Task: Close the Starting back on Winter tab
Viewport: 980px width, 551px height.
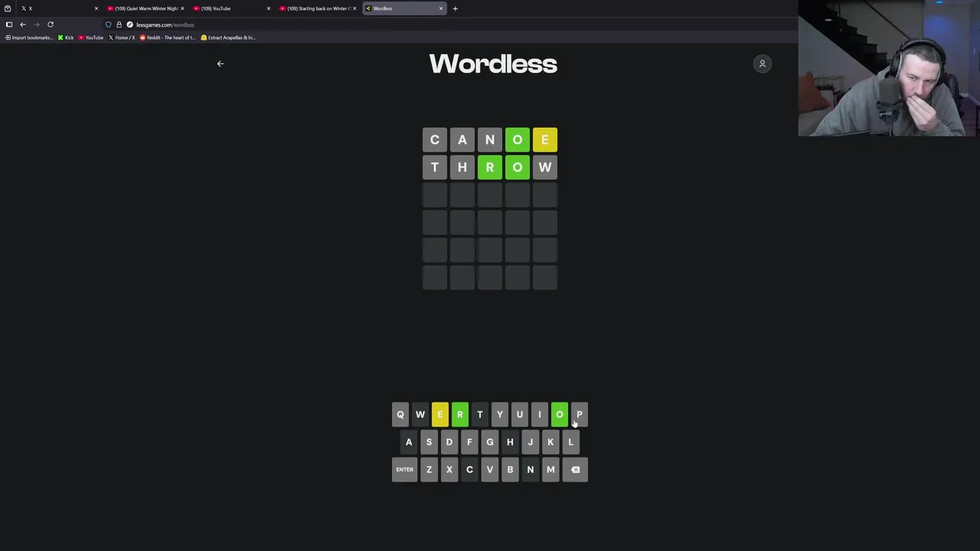Action: [354, 8]
